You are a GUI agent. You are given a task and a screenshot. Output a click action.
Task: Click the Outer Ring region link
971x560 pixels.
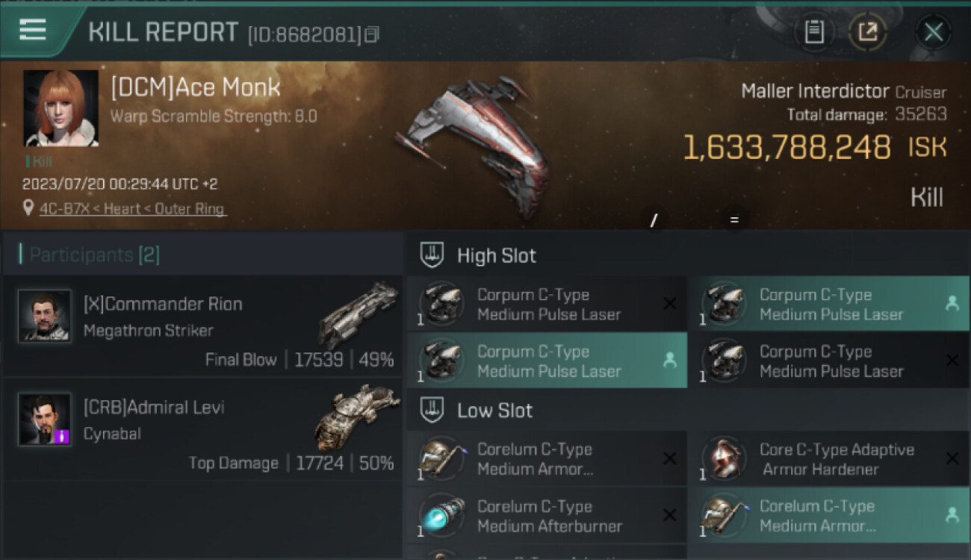(189, 209)
